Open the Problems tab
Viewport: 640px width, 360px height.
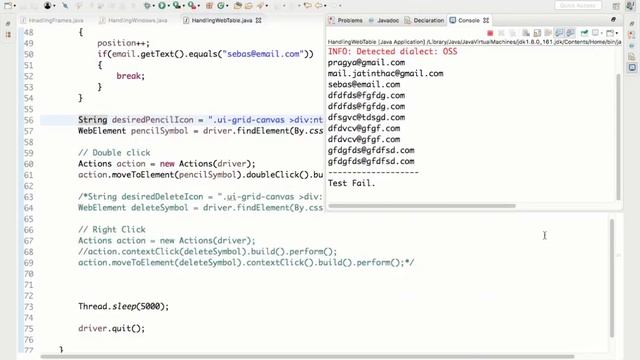346,20
